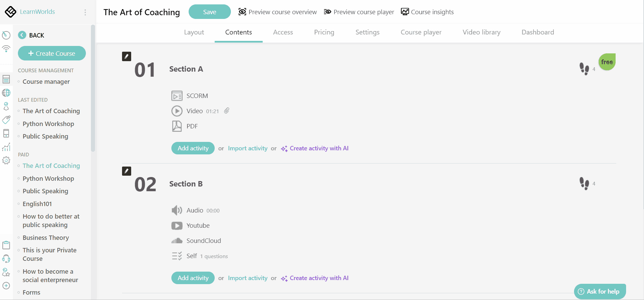Open the website globe icon in sidebar

(x=6, y=93)
